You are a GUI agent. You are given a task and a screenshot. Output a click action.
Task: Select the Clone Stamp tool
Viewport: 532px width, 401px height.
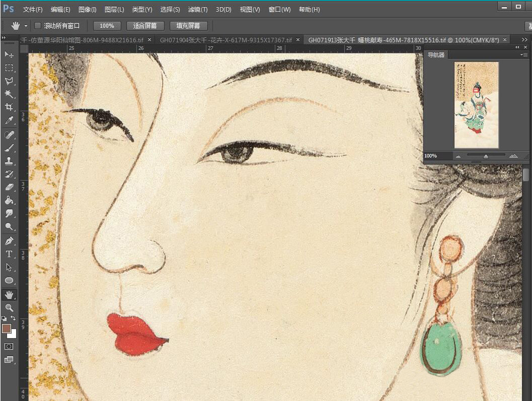[x=9, y=161]
